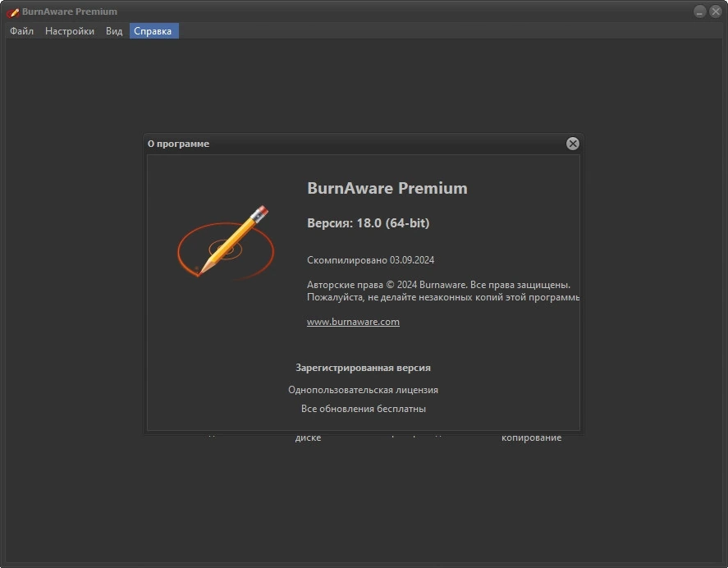Screen dimensions: 728x568
Task: Click the BurnAware title bar app icon
Action: [x=12, y=12]
